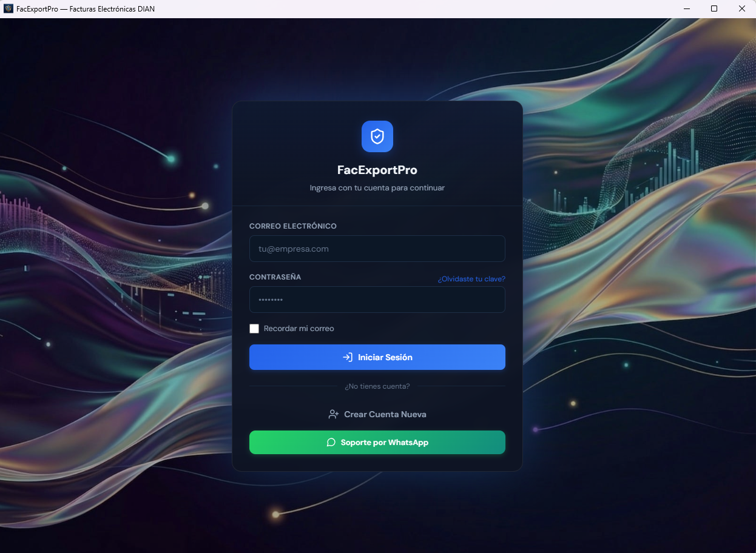The image size is (756, 553).
Task: Click the WhatsApp chat bubble icon
Action: tap(331, 443)
